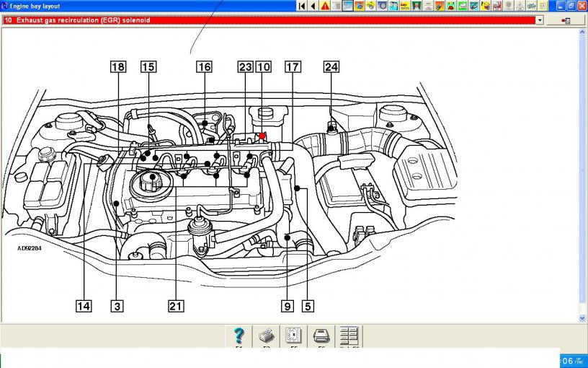Open help with the question mark icon
Viewport: 588px width, 368px height.
point(239,336)
